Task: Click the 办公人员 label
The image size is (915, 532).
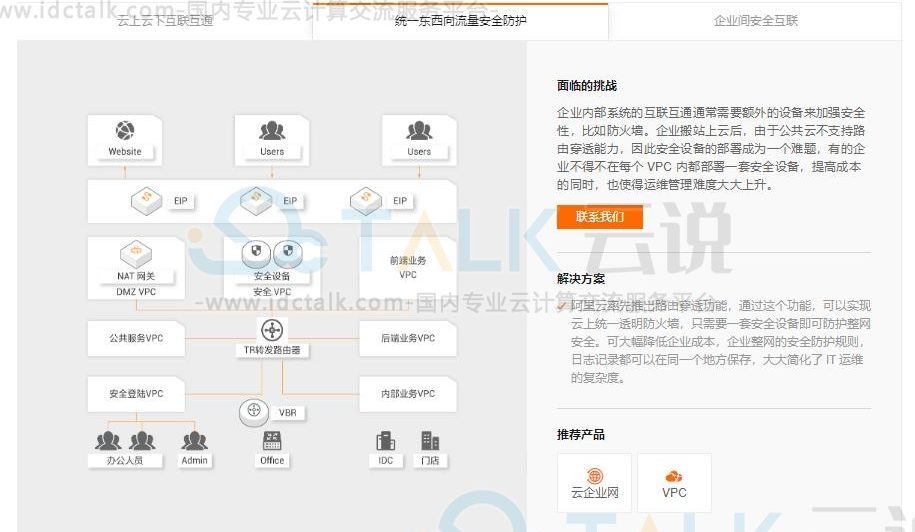Action: 125,461
